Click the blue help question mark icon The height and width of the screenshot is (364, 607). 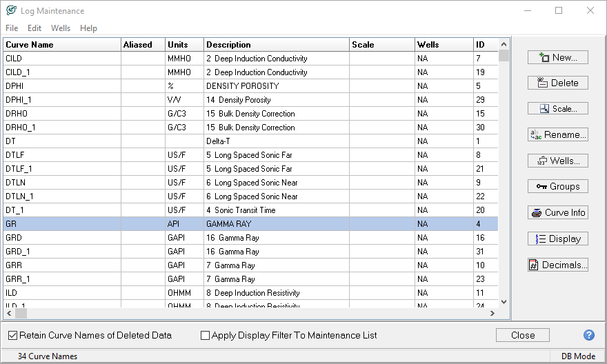click(588, 335)
